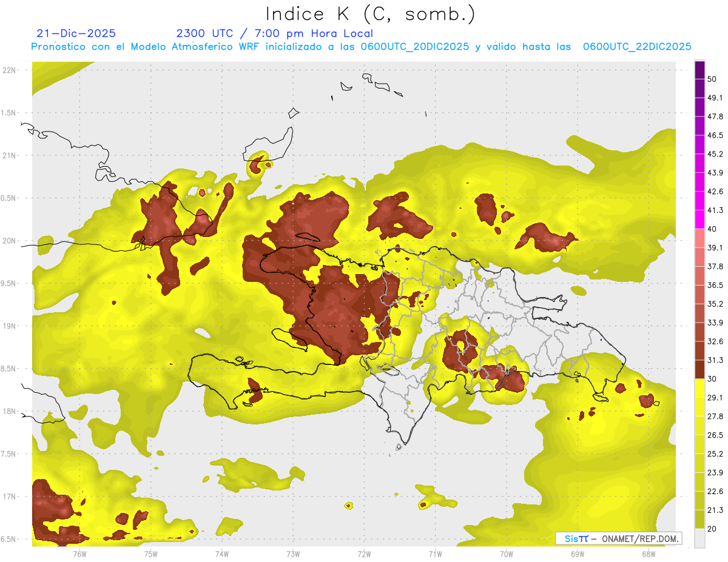Click the "41.3" colorbar value

pyautogui.click(x=715, y=210)
